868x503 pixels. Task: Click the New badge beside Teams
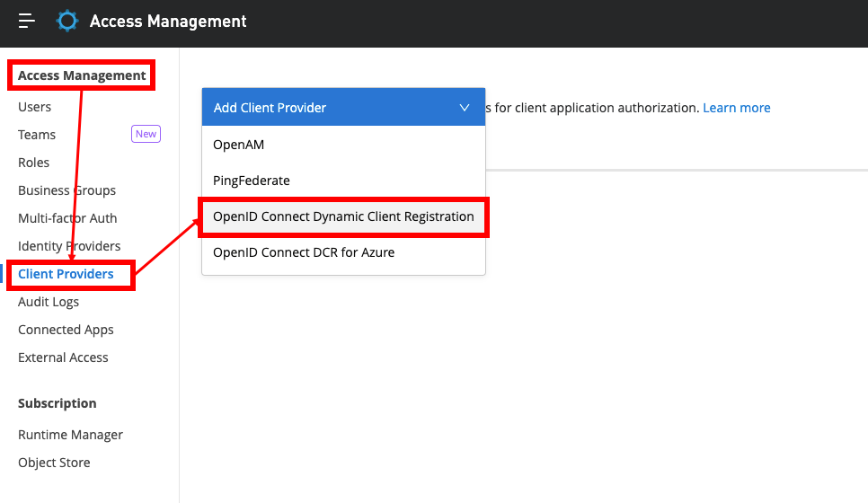[x=146, y=134]
